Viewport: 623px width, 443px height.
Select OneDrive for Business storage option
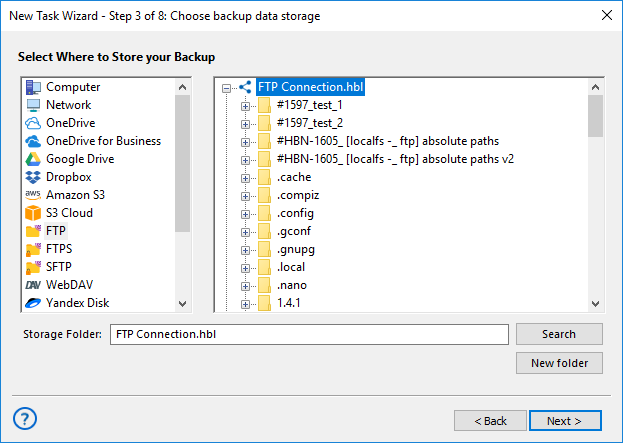tap(103, 141)
